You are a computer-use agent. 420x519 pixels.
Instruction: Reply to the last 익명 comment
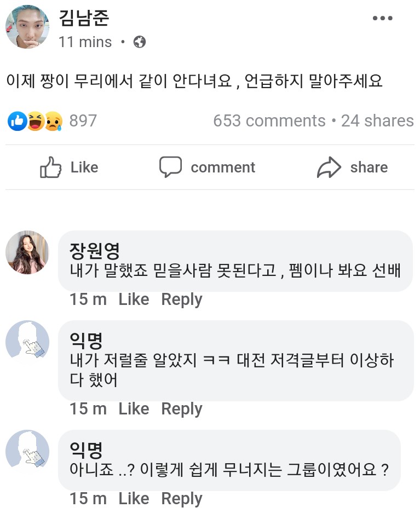click(182, 499)
